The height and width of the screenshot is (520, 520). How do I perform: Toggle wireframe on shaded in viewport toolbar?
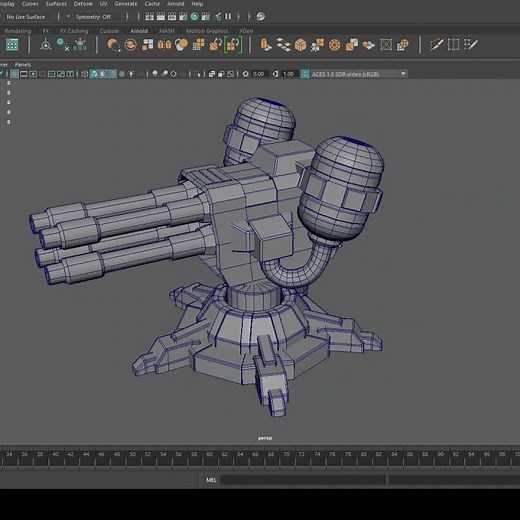point(113,74)
